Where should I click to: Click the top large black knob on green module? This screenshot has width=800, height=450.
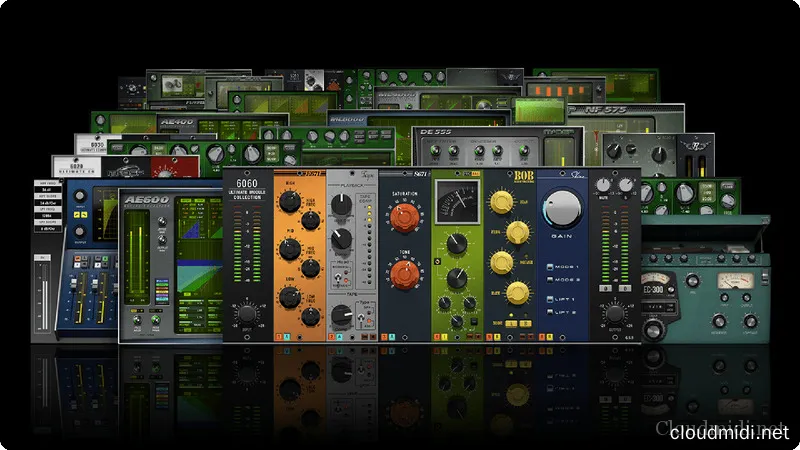click(x=457, y=244)
